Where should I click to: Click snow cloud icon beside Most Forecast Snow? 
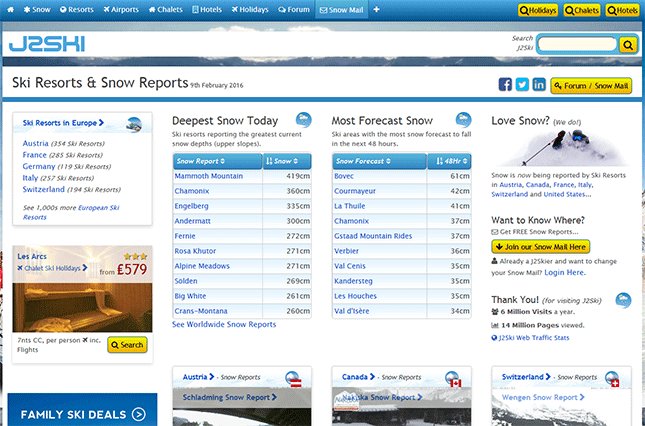coord(463,120)
